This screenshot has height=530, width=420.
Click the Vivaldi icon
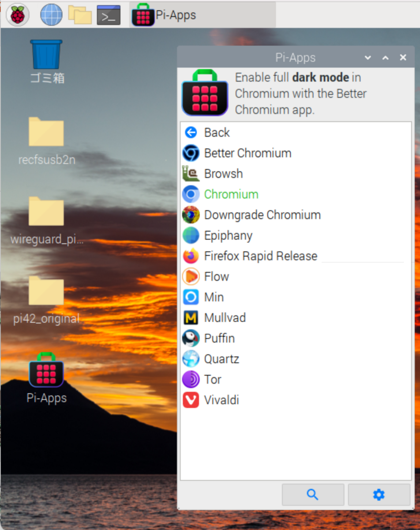pyautogui.click(x=191, y=400)
